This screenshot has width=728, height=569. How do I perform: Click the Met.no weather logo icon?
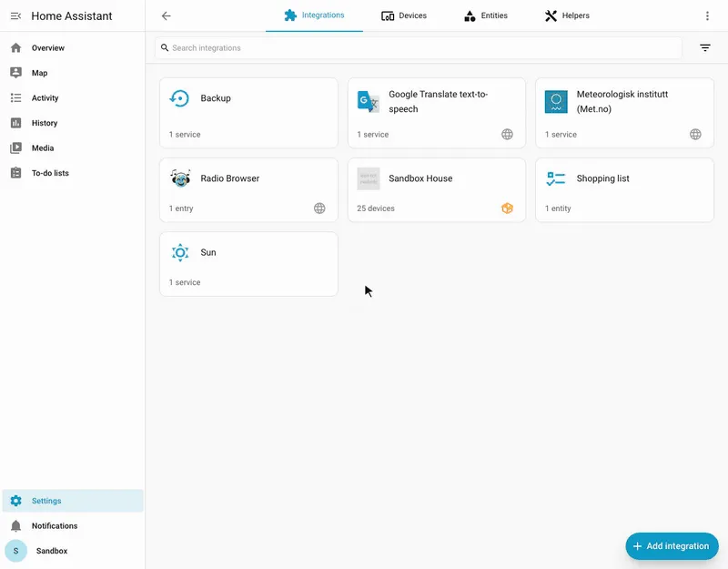[x=556, y=102]
